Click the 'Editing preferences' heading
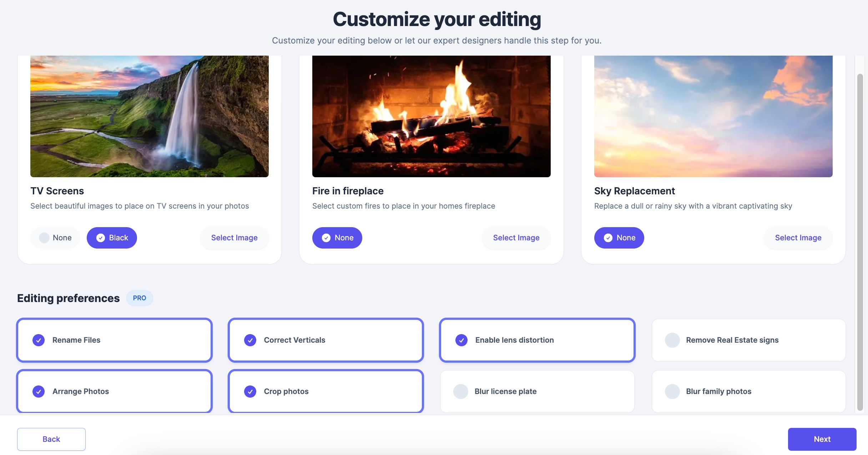 [x=69, y=298]
